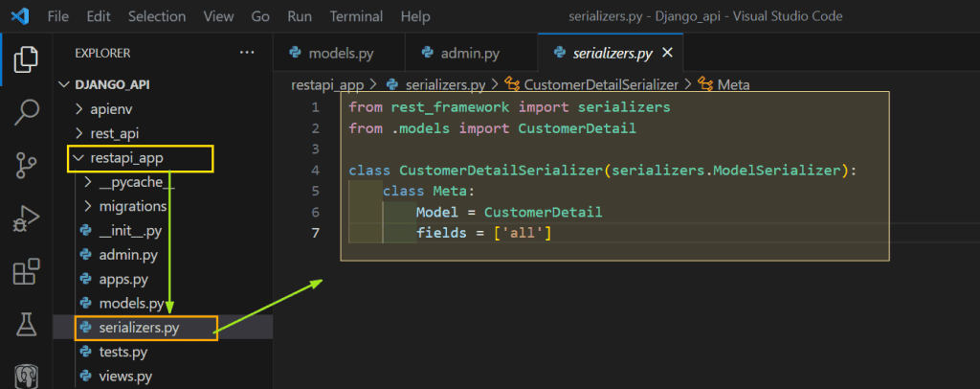
Task: Click line number 4 in gutter
Action: (x=316, y=171)
